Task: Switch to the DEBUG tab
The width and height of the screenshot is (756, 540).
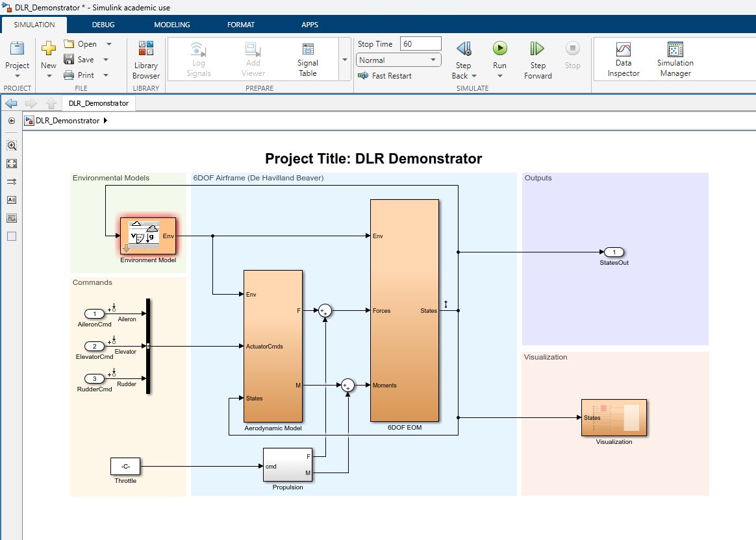Action: coord(103,25)
